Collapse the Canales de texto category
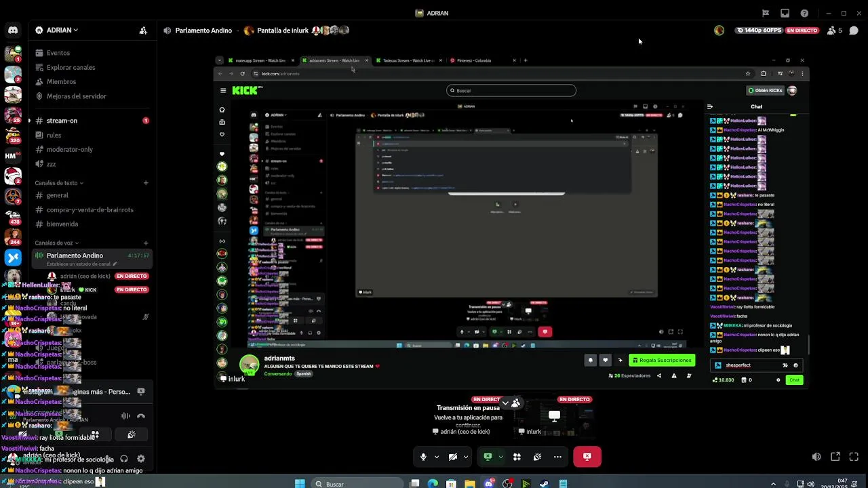 coord(59,183)
